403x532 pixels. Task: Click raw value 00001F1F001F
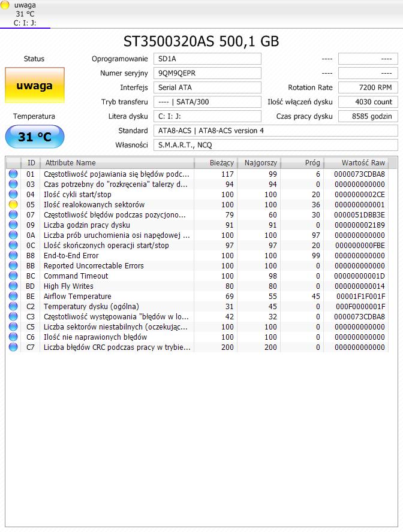pyautogui.click(x=360, y=296)
